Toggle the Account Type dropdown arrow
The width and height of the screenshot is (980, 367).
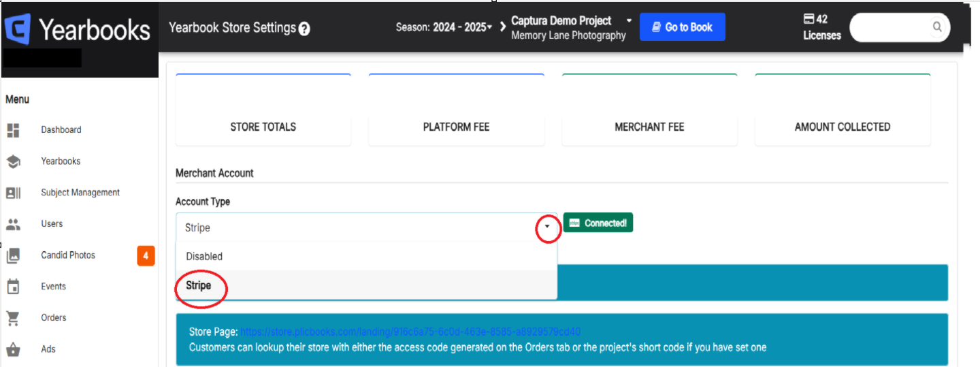(547, 227)
